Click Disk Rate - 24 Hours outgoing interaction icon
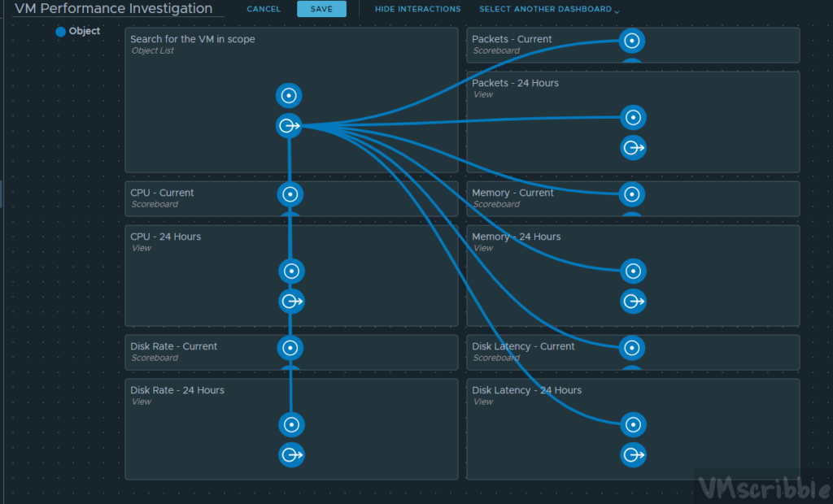 pyautogui.click(x=291, y=455)
